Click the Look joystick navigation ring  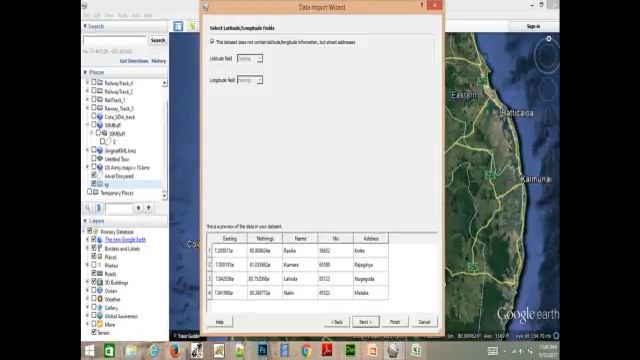coord(546,57)
